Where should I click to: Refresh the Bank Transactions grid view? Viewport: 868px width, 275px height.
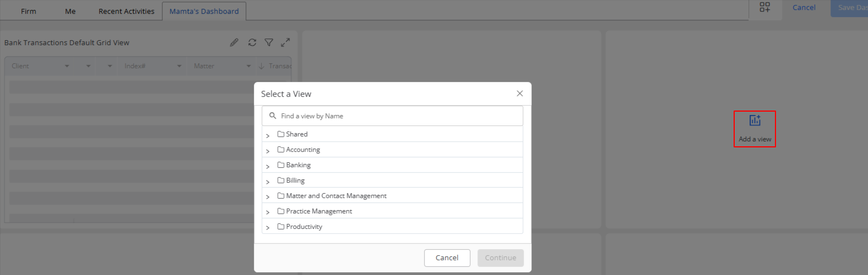pyautogui.click(x=252, y=42)
